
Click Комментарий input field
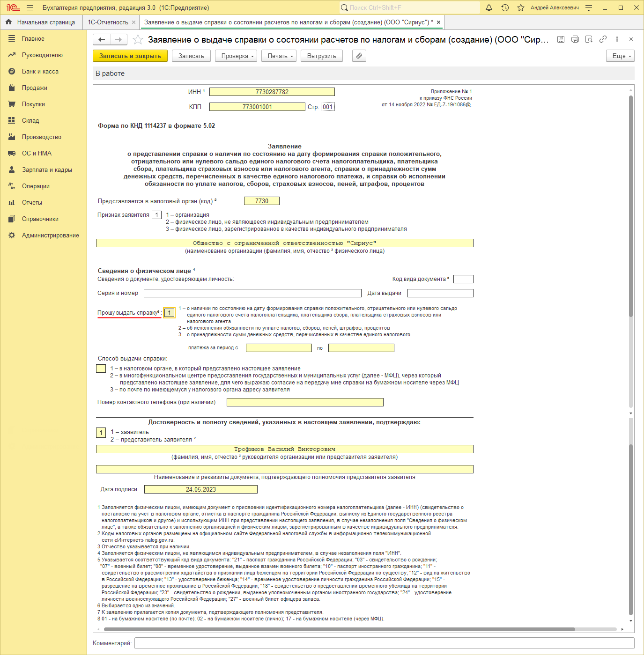coord(384,643)
